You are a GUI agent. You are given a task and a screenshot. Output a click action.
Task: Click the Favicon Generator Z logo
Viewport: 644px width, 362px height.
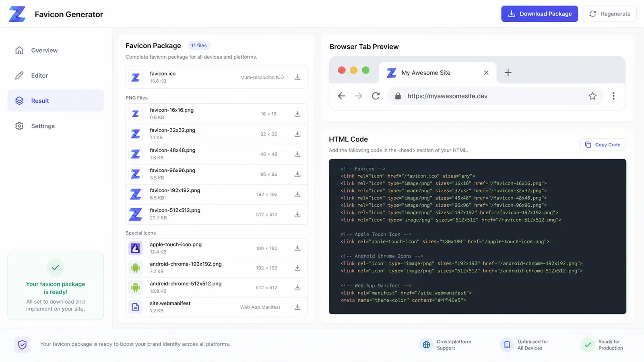tap(17, 14)
